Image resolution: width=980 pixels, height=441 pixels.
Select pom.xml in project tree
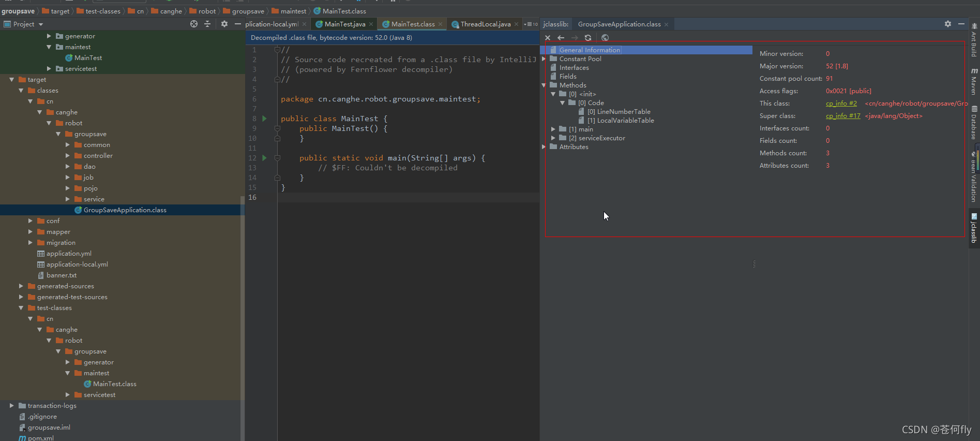coord(41,438)
